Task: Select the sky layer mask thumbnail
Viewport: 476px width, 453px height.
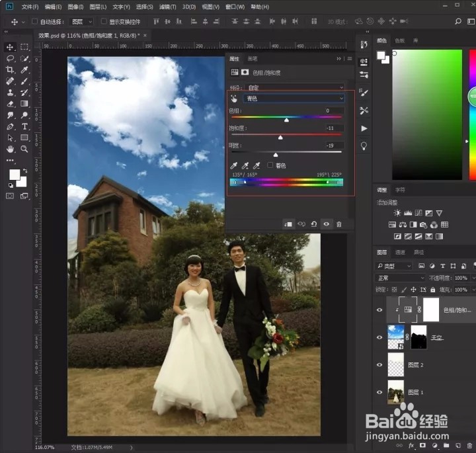Action: pyautogui.click(x=418, y=337)
